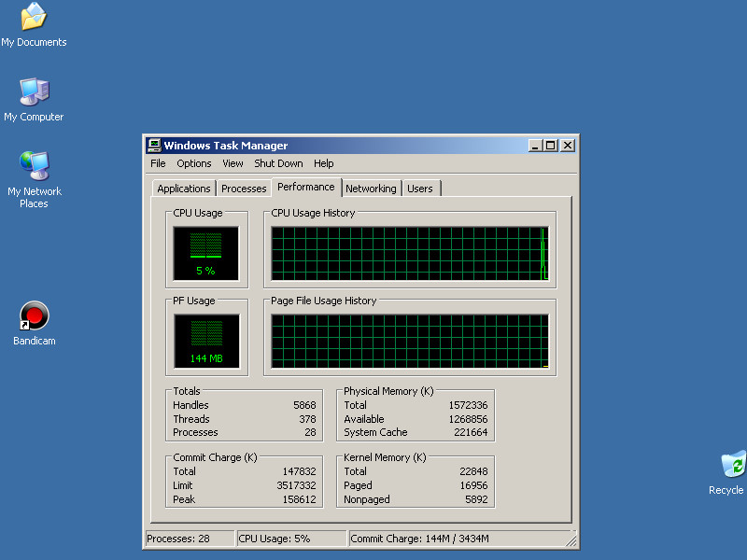This screenshot has width=747, height=560.
Task: Click the Commit Charge Limit value 3517332
Action: (296, 485)
